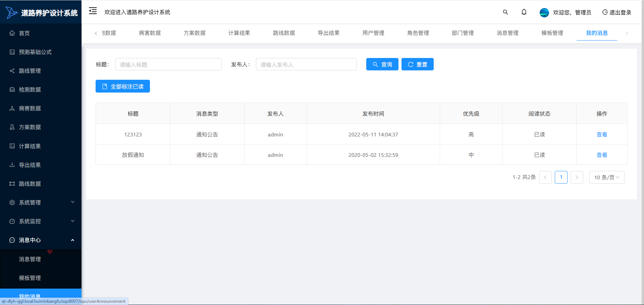
Task: Click 退出登录 to log out
Action: coord(617,12)
